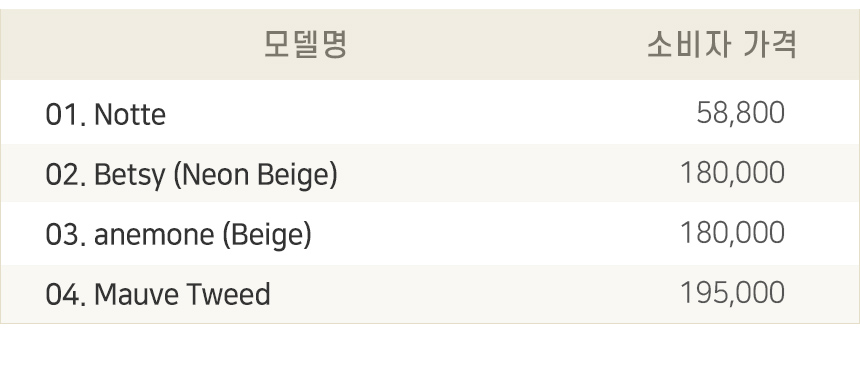Click the 소비자 가격 column header
The image size is (860, 386).
pos(721,44)
